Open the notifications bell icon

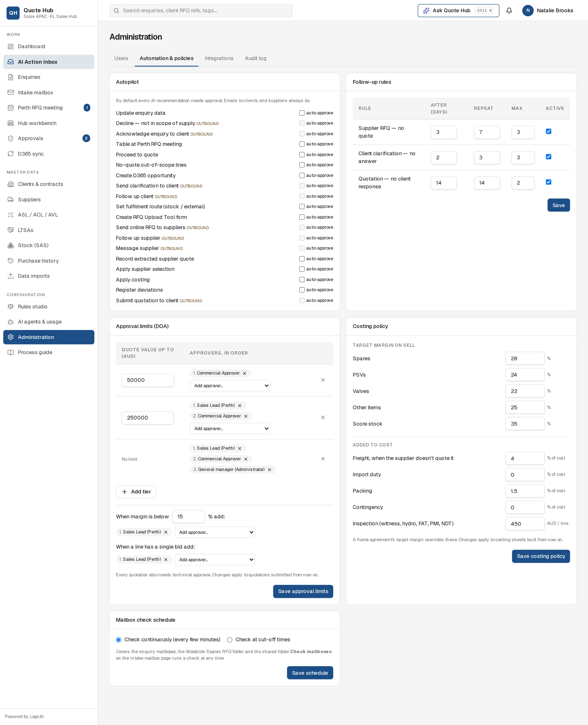tap(509, 11)
